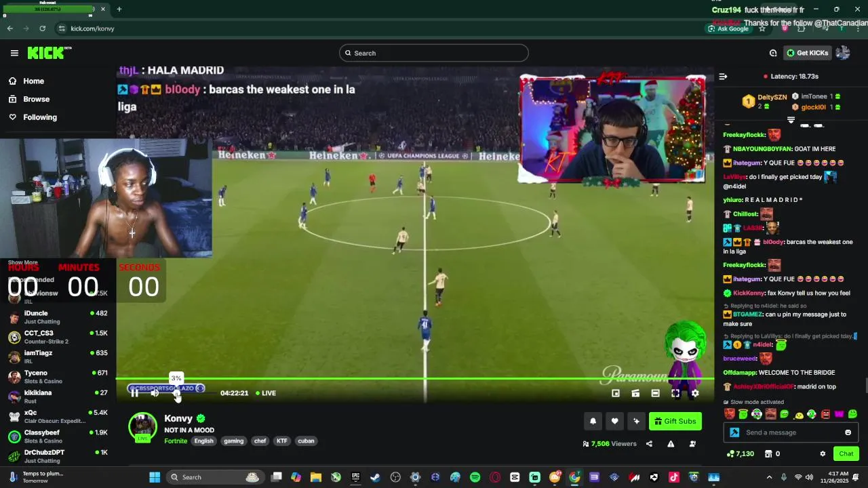Enter fullscreen mode
Viewport: 868px width, 488px height.
point(675,393)
